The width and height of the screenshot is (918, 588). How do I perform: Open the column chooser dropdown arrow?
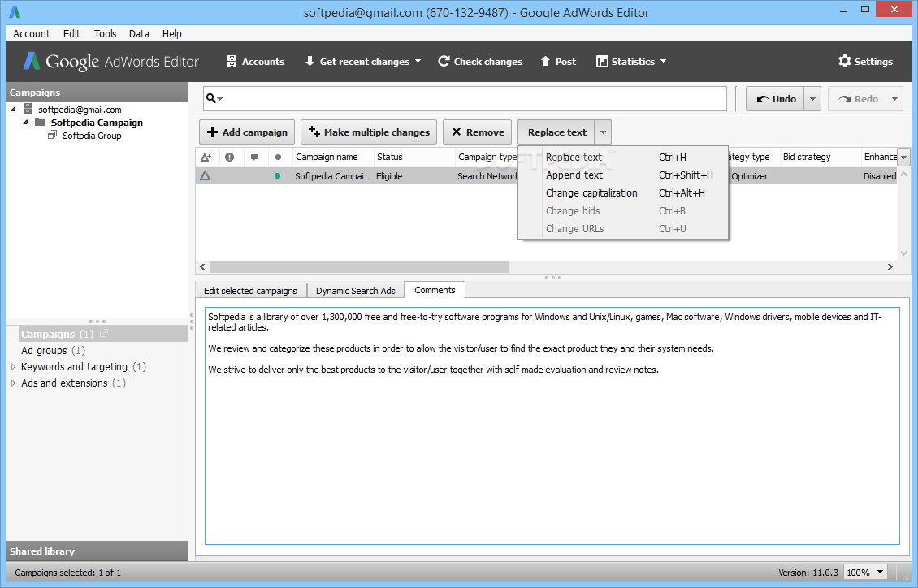coord(904,158)
